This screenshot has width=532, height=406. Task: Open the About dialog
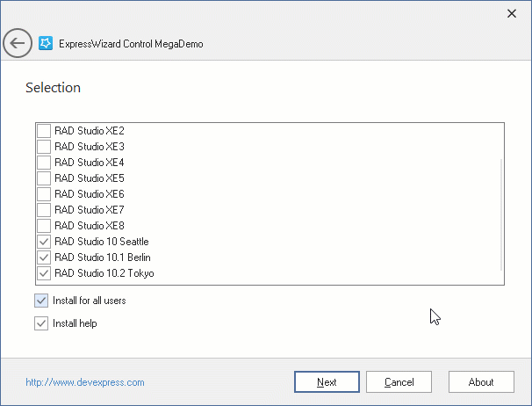pyautogui.click(x=481, y=382)
